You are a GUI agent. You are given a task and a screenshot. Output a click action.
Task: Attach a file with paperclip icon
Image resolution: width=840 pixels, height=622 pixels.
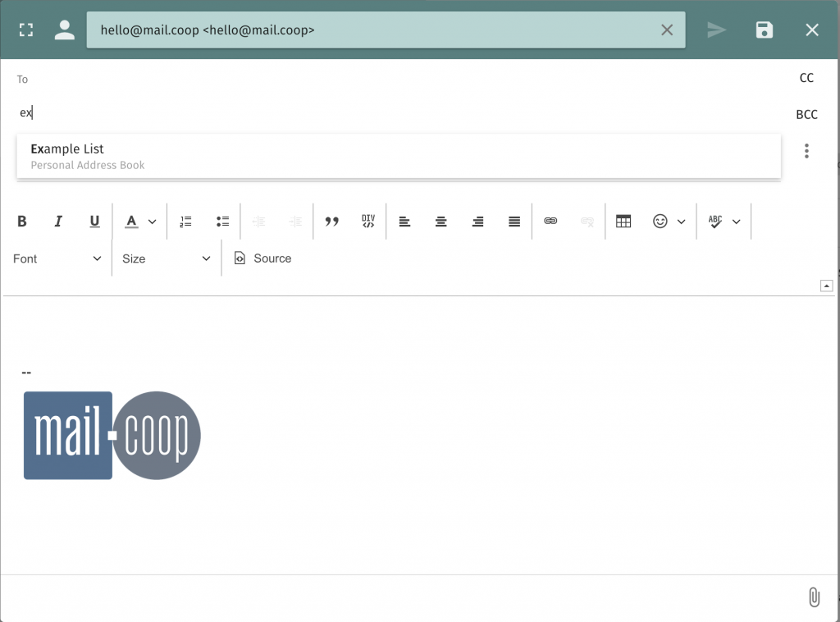[814, 597]
